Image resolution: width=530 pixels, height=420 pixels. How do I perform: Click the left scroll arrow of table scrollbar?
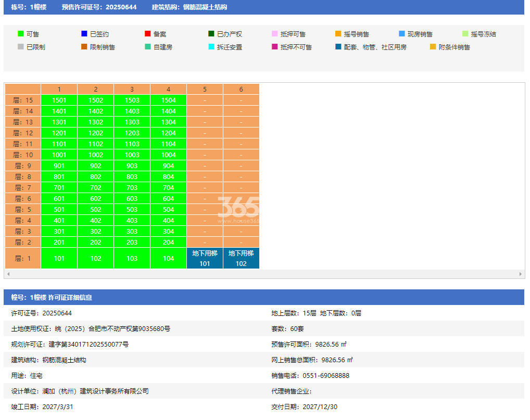[8, 274]
